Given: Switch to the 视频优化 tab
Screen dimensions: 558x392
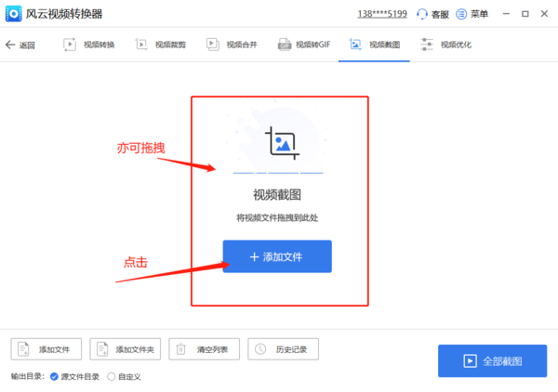Looking at the screenshot, I should tap(445, 45).
